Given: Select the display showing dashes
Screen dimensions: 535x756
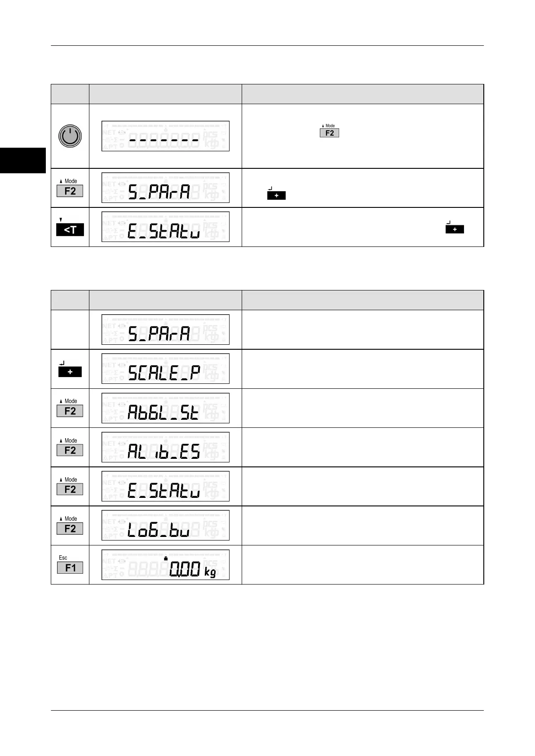Looking at the screenshot, I should point(165,136).
